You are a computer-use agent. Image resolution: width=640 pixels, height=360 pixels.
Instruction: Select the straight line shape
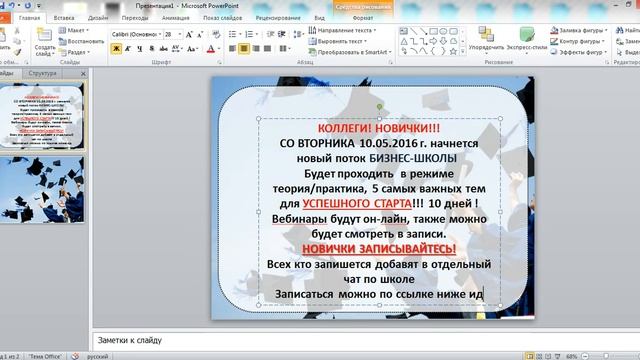pos(413,31)
